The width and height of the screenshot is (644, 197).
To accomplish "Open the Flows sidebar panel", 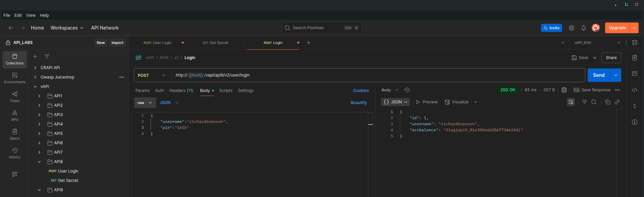I will click(15, 97).
